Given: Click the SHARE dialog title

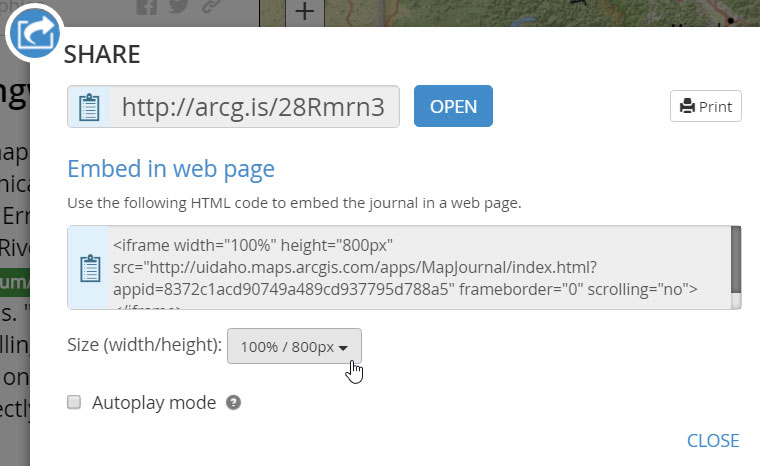Looking at the screenshot, I should pyautogui.click(x=102, y=55).
